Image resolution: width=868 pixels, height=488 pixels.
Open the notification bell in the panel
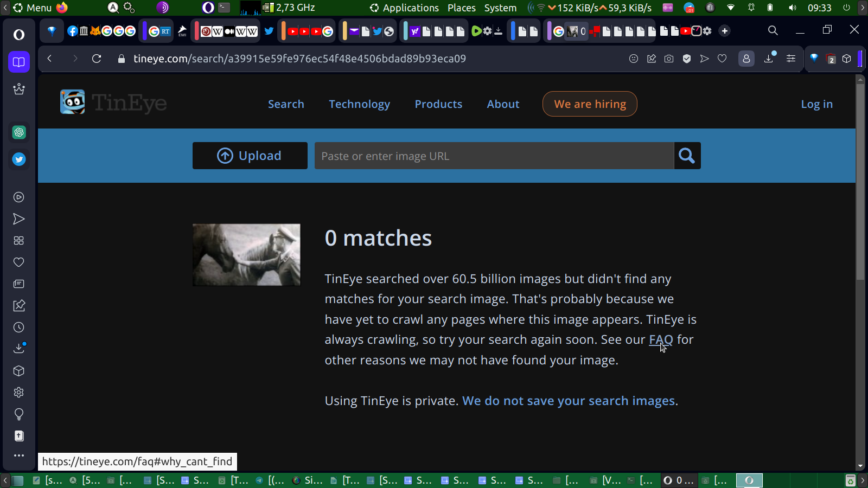751,8
